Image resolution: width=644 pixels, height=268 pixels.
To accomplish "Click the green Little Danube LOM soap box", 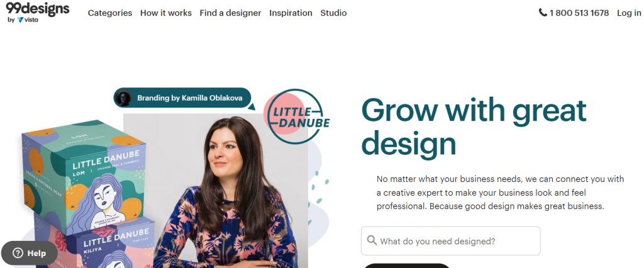I will [84, 177].
